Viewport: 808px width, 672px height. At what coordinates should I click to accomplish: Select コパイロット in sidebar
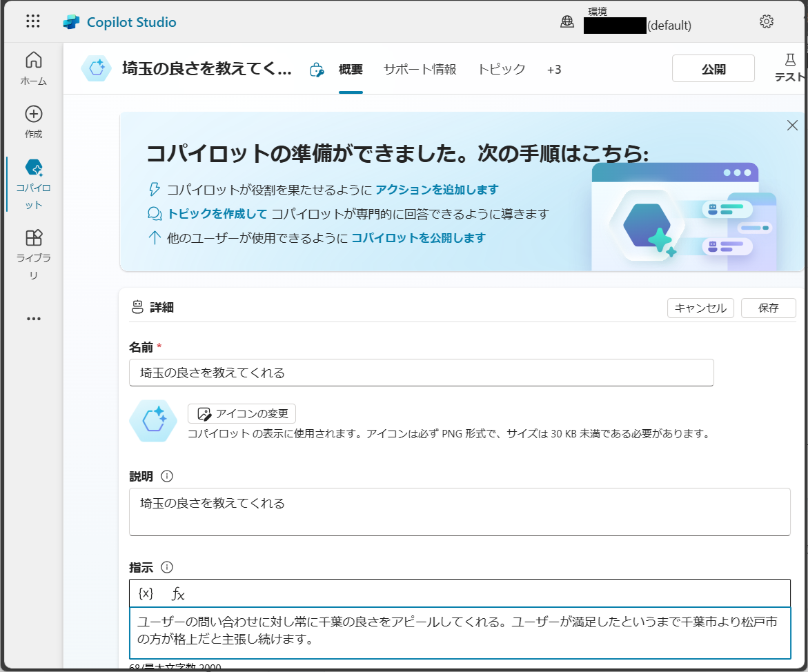(34, 184)
